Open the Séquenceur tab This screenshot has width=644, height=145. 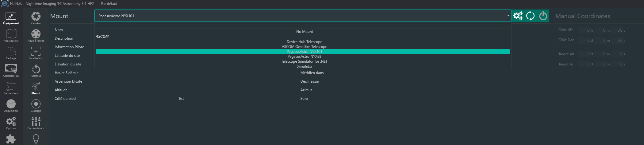(x=11, y=88)
